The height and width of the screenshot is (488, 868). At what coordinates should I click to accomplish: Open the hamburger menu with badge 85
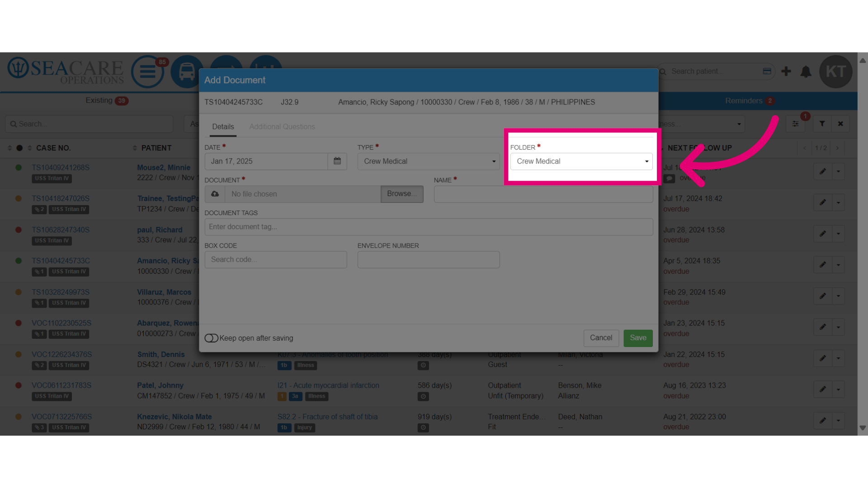(148, 71)
